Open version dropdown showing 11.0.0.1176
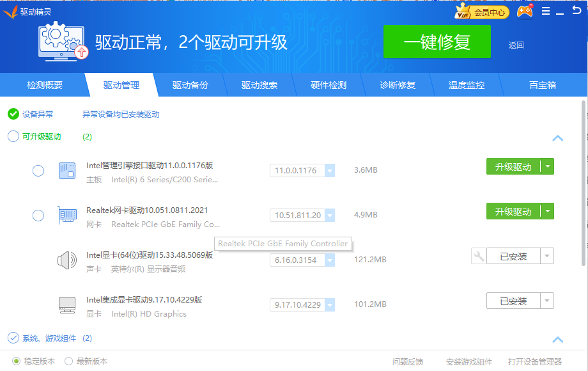This screenshot has width=588, height=371. click(x=329, y=171)
